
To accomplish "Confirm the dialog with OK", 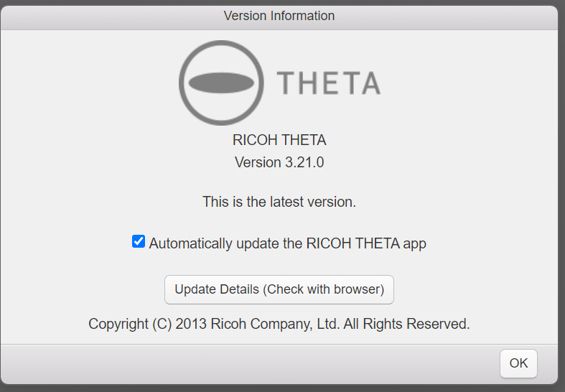I will point(518,363).
